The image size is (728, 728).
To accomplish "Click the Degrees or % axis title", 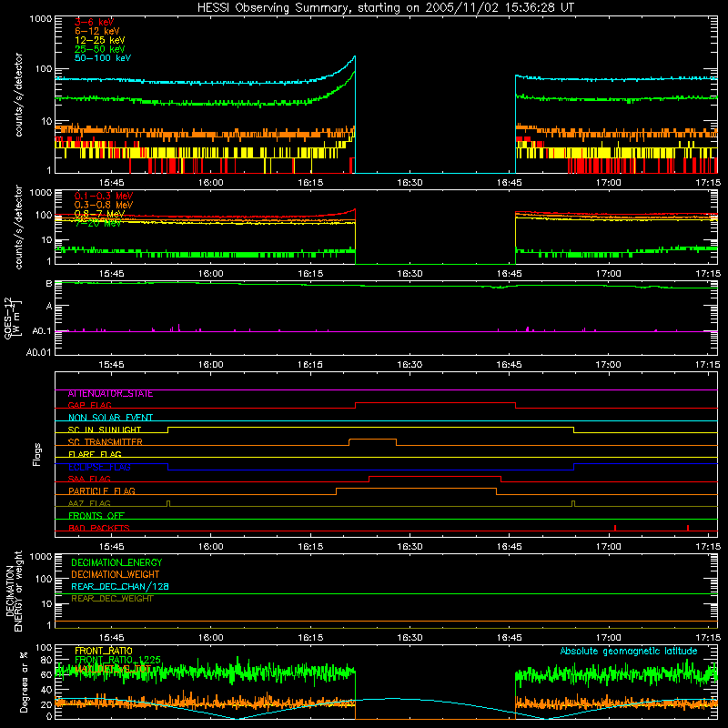I will pyautogui.click(x=24, y=682).
